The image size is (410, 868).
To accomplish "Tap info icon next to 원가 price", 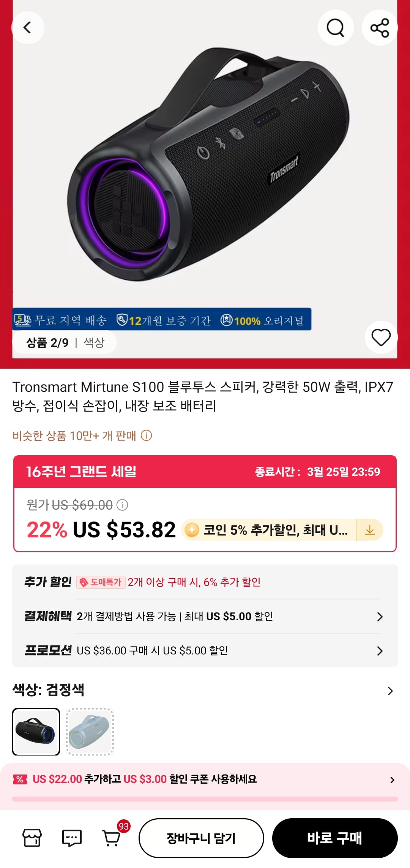I will (x=122, y=505).
